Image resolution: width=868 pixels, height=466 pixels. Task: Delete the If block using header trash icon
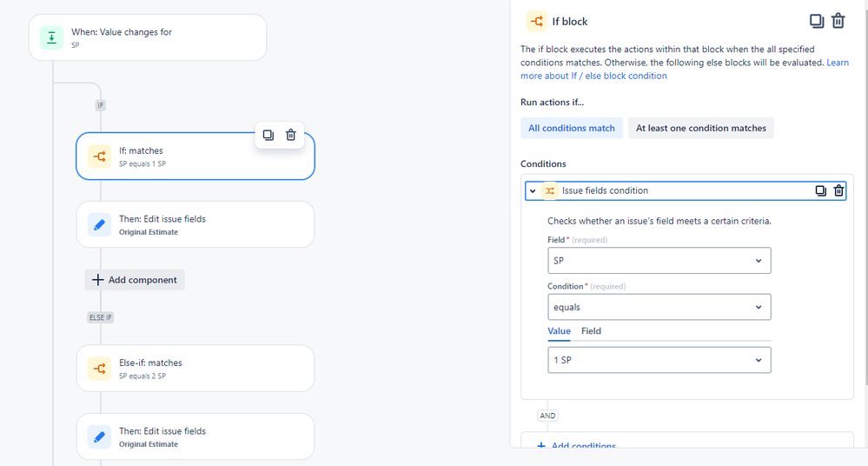tap(838, 21)
